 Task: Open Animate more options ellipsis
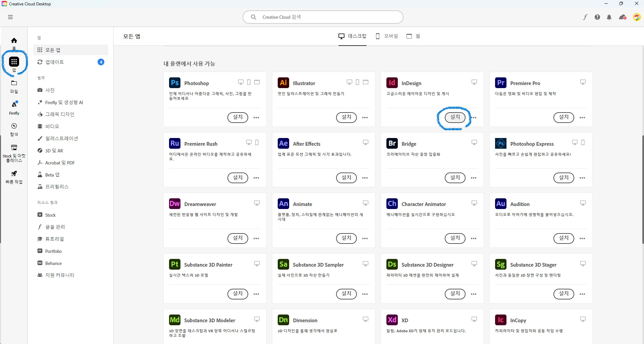coord(365,238)
